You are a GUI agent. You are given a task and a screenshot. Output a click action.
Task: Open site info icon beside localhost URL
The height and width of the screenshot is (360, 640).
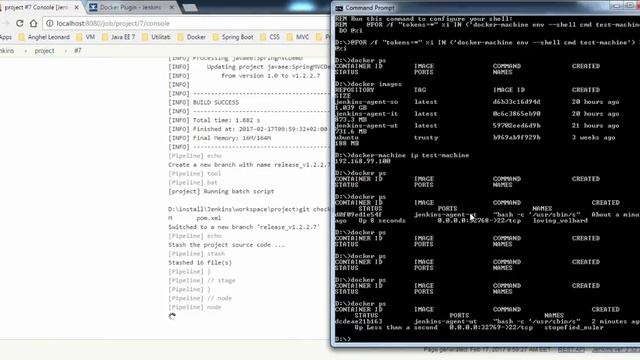[49, 23]
